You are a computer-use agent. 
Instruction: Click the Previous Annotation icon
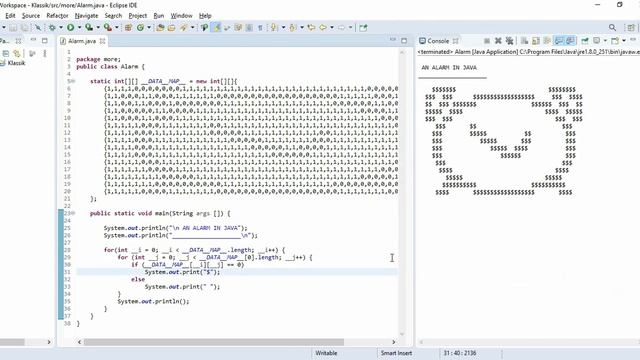[x=292, y=27]
